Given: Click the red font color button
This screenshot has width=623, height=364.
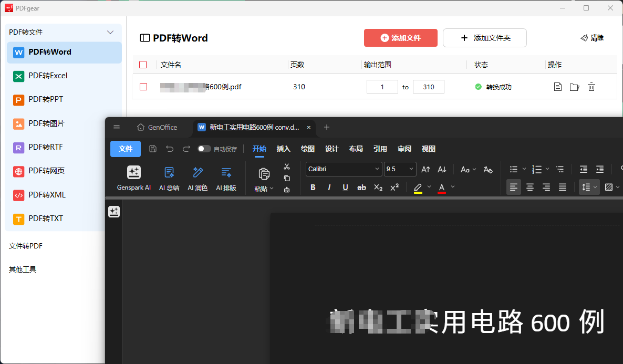Looking at the screenshot, I should pyautogui.click(x=441, y=188).
